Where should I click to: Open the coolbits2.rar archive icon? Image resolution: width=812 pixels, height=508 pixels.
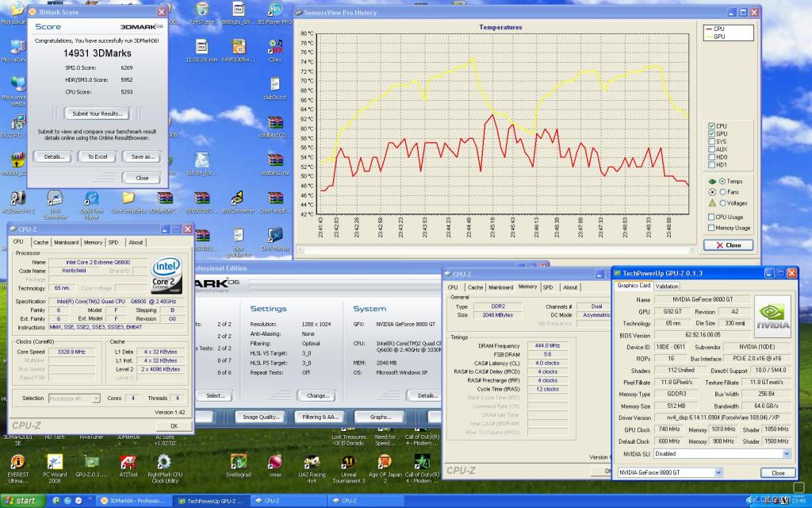pos(275,164)
